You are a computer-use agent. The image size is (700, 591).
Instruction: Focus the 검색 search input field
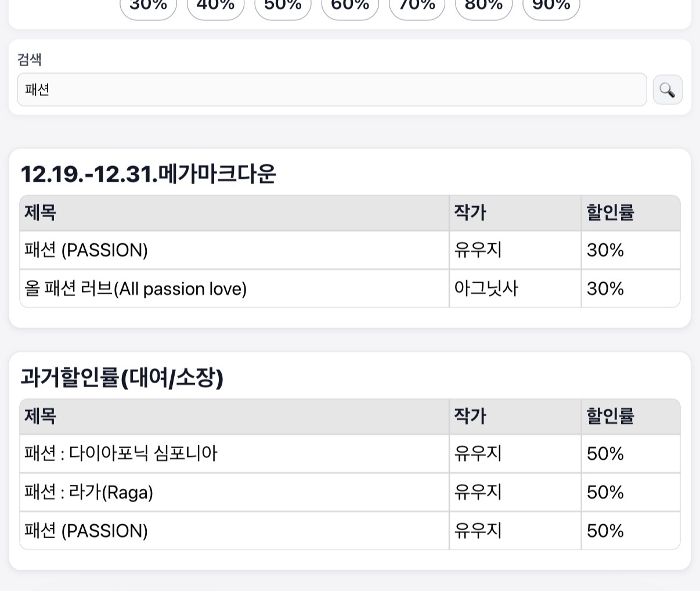[331, 89]
